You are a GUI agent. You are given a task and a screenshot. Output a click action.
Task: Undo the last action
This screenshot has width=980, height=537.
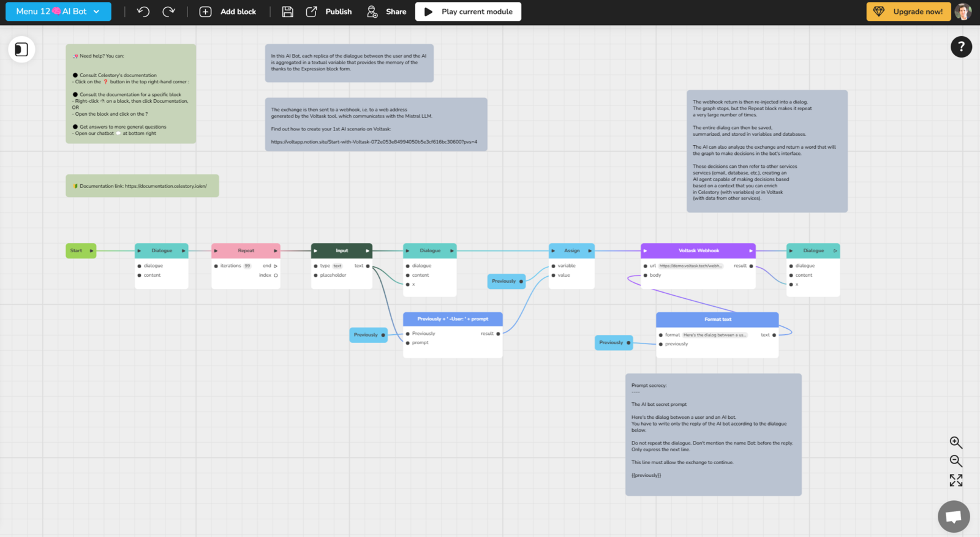[143, 12]
